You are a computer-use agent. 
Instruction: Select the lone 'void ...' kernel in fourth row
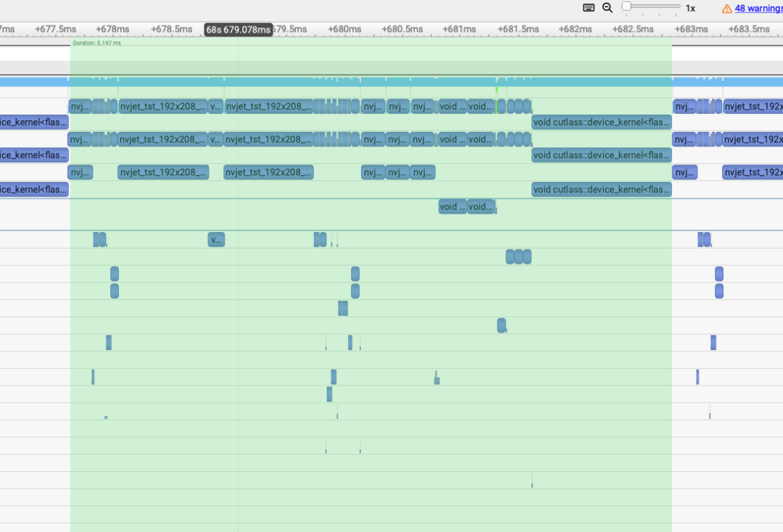coord(452,207)
